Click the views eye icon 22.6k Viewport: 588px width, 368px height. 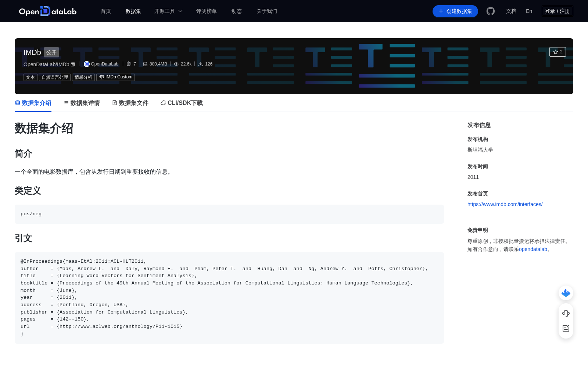point(176,64)
